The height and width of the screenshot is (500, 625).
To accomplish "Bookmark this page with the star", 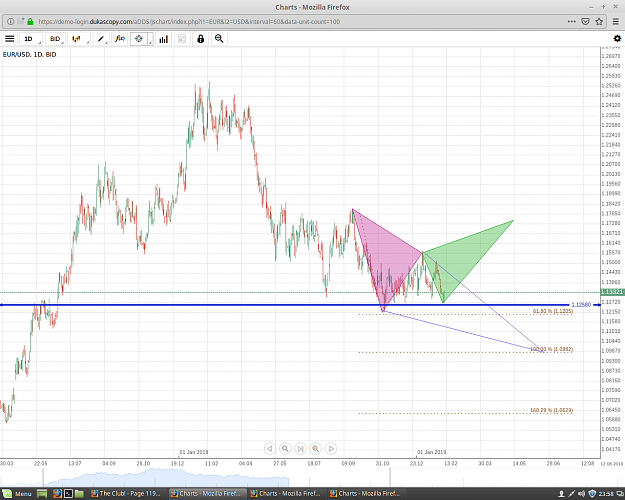I will tap(599, 22).
